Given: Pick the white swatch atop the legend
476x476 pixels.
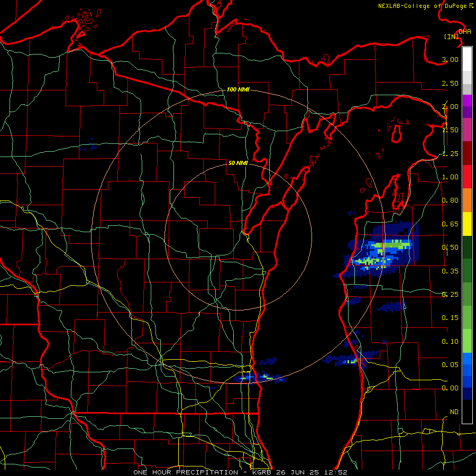Looking at the screenshot, I should (467, 59).
